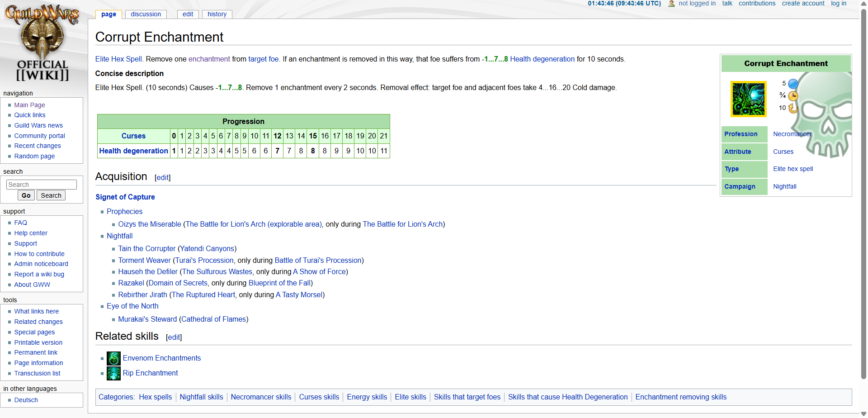Open the Hex spells category
This screenshot has width=868, height=418.
pos(156,397)
